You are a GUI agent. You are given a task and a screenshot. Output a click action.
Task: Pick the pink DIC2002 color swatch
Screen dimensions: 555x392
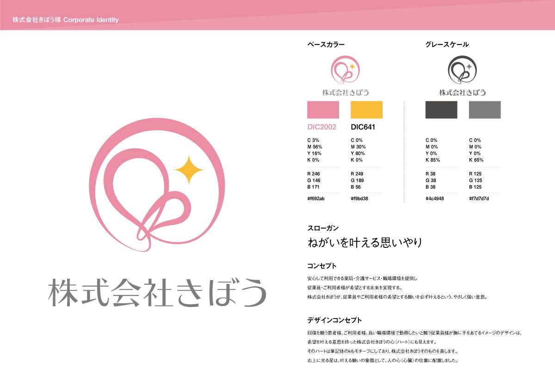pos(323,110)
